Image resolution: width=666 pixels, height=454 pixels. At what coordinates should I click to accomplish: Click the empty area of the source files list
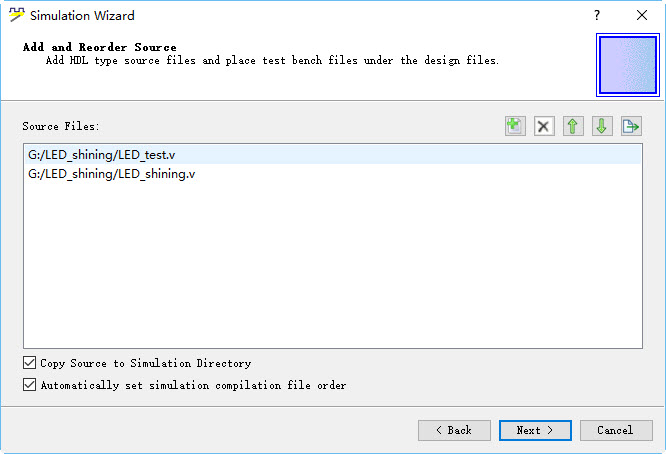[333, 265]
